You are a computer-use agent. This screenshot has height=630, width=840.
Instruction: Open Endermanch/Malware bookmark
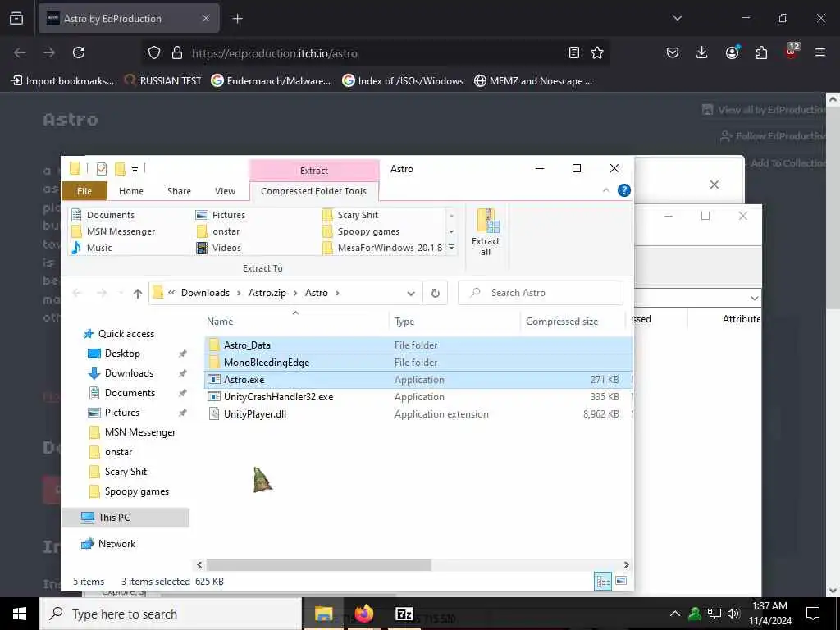tap(271, 81)
